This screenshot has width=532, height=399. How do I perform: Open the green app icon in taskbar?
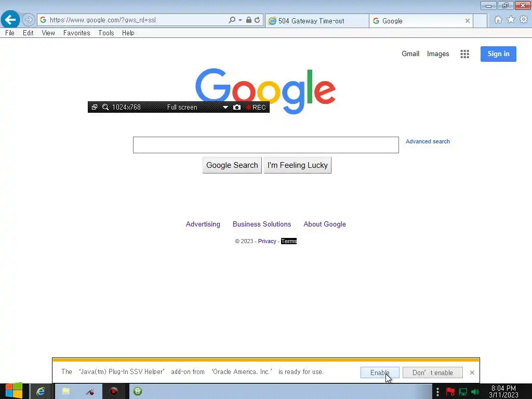137,391
